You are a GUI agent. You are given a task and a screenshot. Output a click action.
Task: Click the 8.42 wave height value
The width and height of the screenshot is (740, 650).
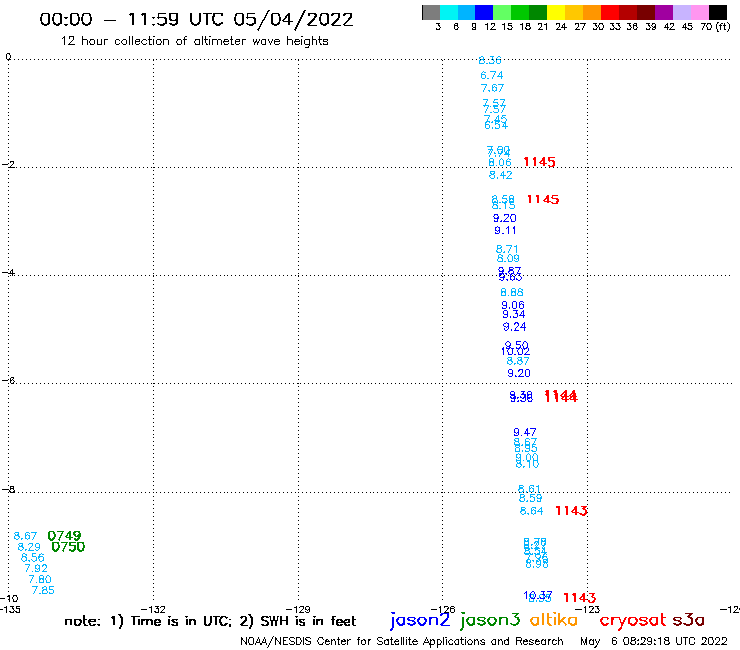coord(501,175)
